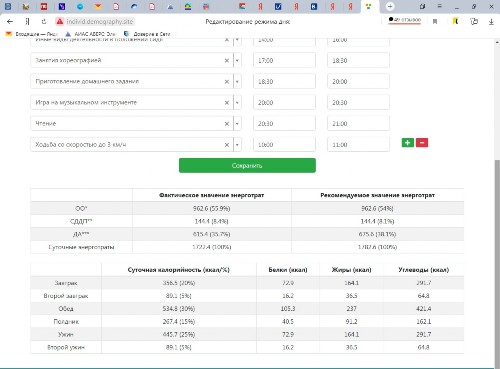Clear the Чтение activity selection
Screen dimensions: 500x369
pos(227,124)
